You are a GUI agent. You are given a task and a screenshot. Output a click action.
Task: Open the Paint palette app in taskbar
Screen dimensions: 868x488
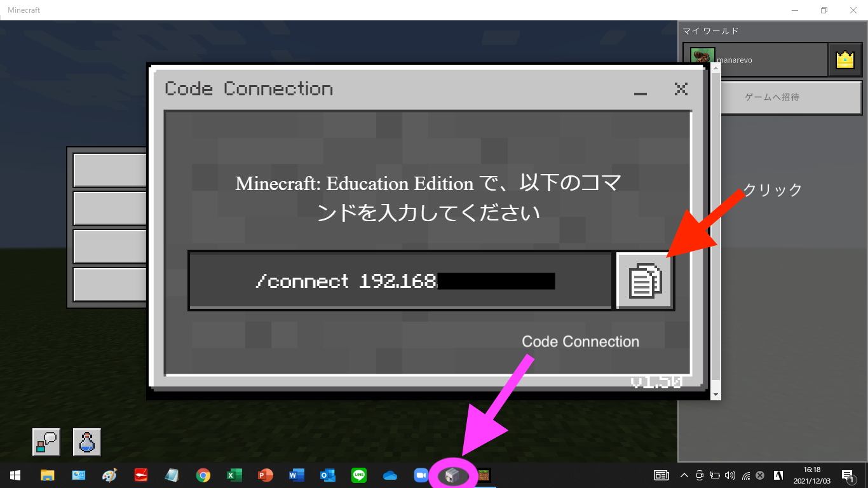109,475
